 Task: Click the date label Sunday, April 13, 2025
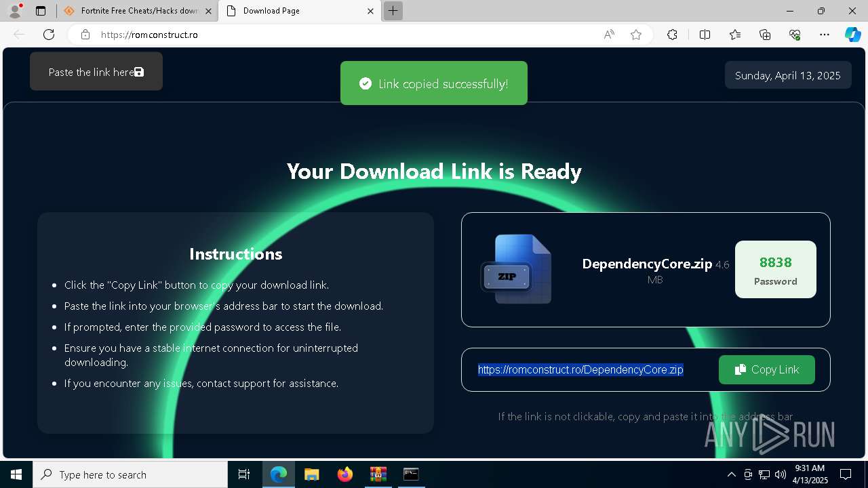(788, 75)
